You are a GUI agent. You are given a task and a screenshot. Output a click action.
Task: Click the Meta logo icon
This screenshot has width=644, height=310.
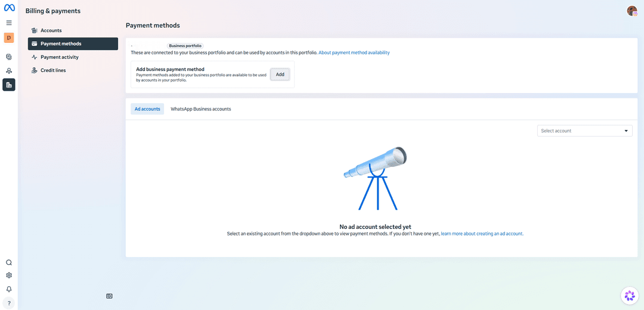tap(9, 8)
